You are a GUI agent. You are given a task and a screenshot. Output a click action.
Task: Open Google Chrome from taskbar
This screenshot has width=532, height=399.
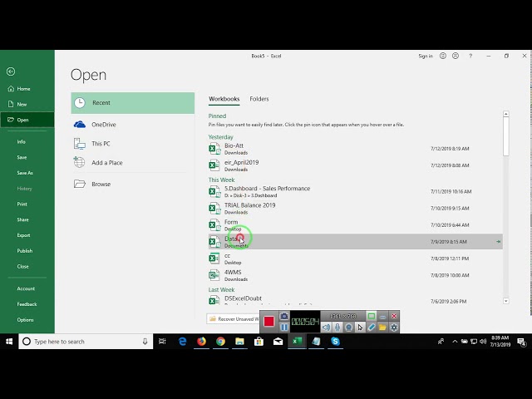click(220, 342)
